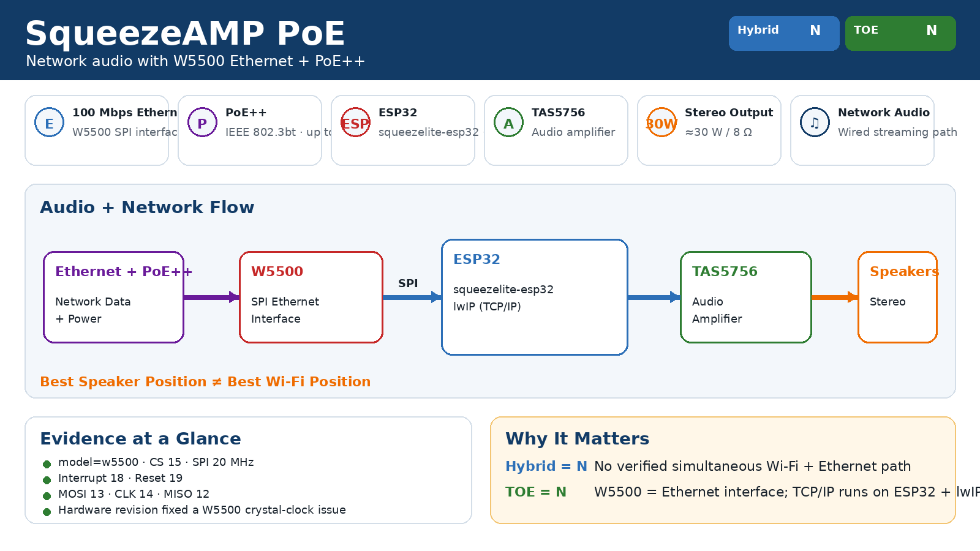980x551 pixels.
Task: Select the orange Speakers flow box
Action: click(898, 297)
